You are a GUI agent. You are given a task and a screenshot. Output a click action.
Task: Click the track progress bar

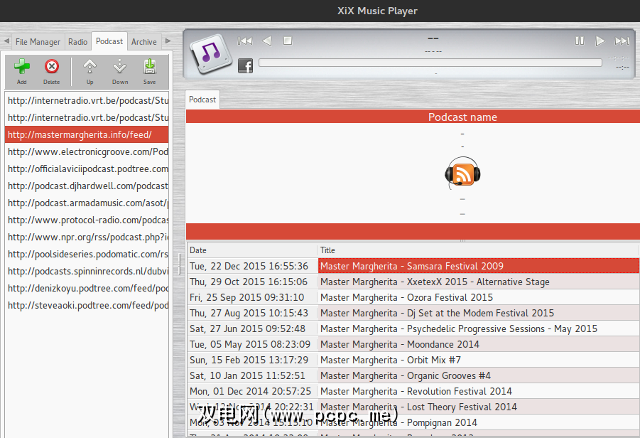(430, 62)
